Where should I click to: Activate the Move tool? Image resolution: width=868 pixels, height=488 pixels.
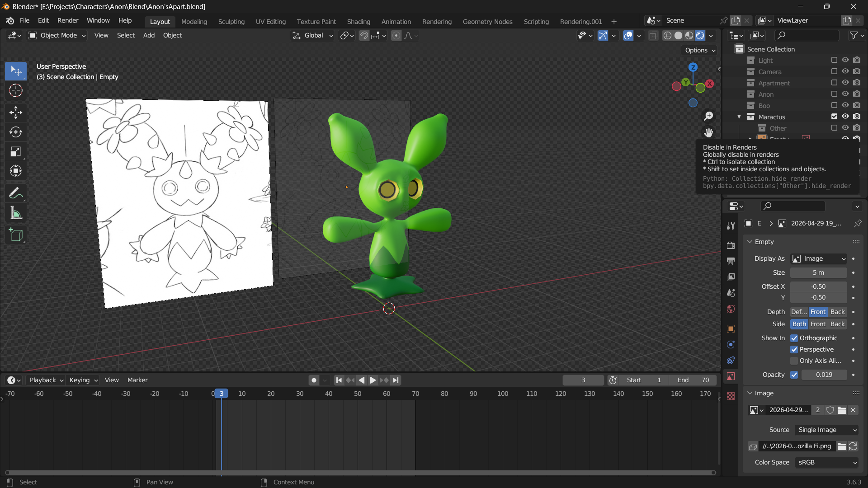click(16, 112)
